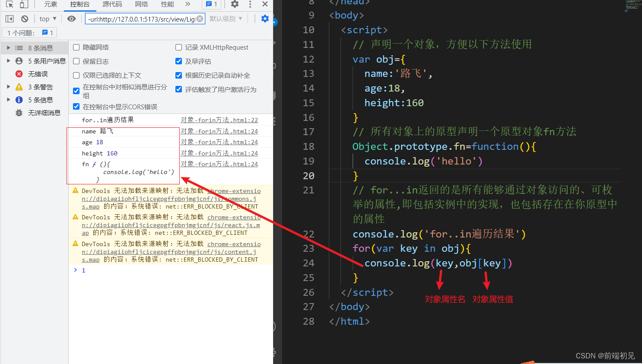
Task: Click the messages list icon in sidebar
Action: [x=19, y=48]
